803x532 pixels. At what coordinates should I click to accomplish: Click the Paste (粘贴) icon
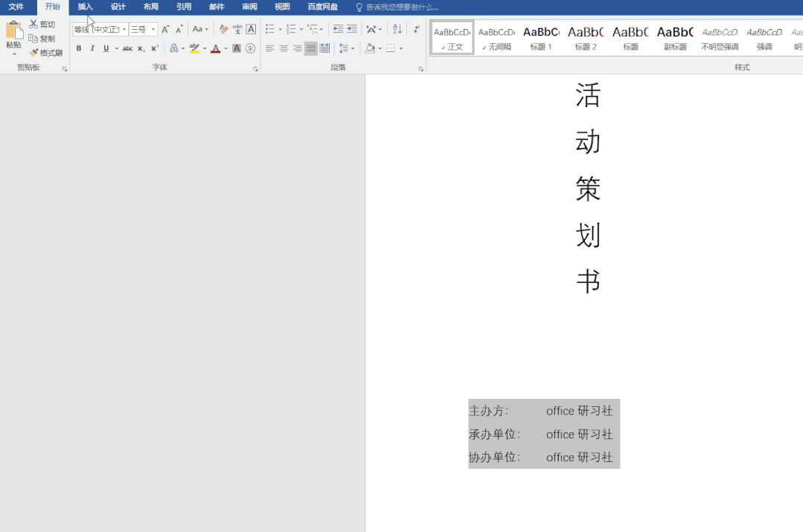click(x=14, y=31)
